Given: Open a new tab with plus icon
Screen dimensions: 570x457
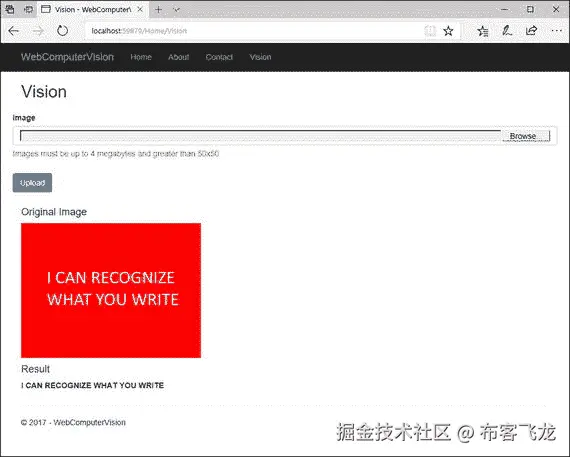Looking at the screenshot, I should (x=158, y=9).
